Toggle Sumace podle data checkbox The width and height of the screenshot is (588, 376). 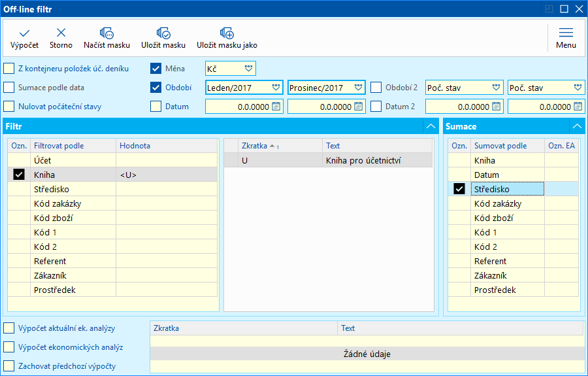tap(9, 88)
